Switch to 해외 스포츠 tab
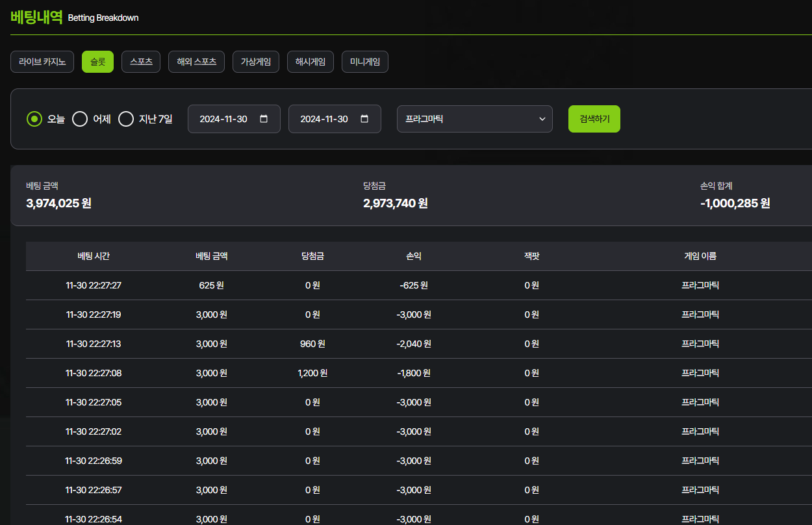Screen dimensions: 812x525 pos(196,62)
